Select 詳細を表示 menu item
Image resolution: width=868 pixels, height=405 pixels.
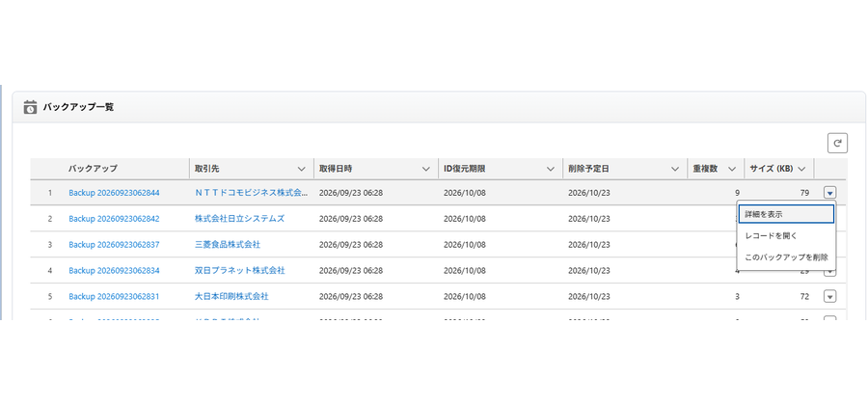(x=786, y=214)
